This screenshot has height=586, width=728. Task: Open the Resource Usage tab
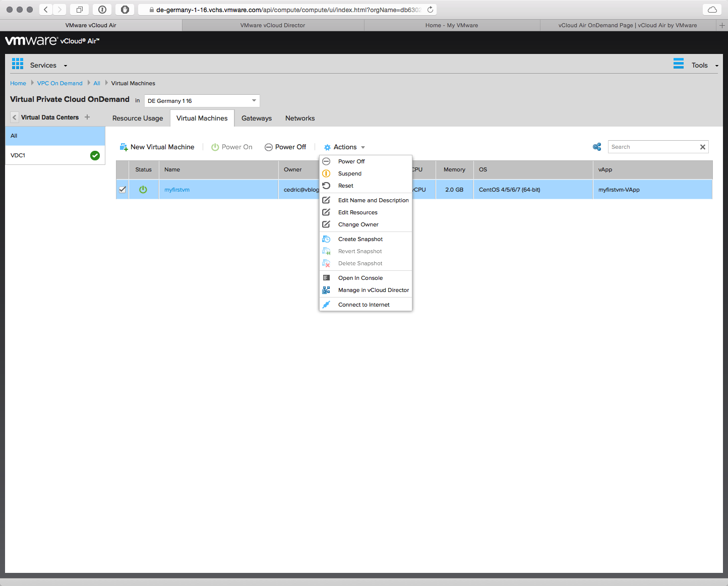[138, 119]
